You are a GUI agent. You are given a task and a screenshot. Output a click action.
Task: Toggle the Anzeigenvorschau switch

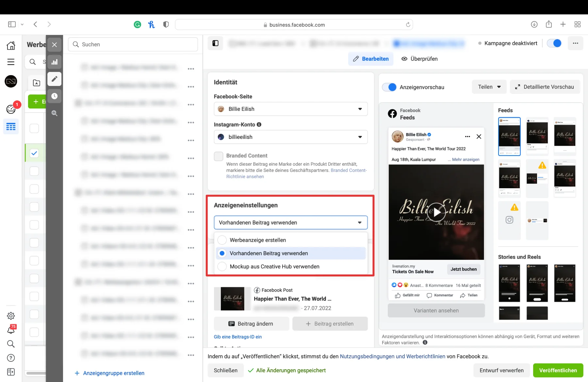(389, 87)
